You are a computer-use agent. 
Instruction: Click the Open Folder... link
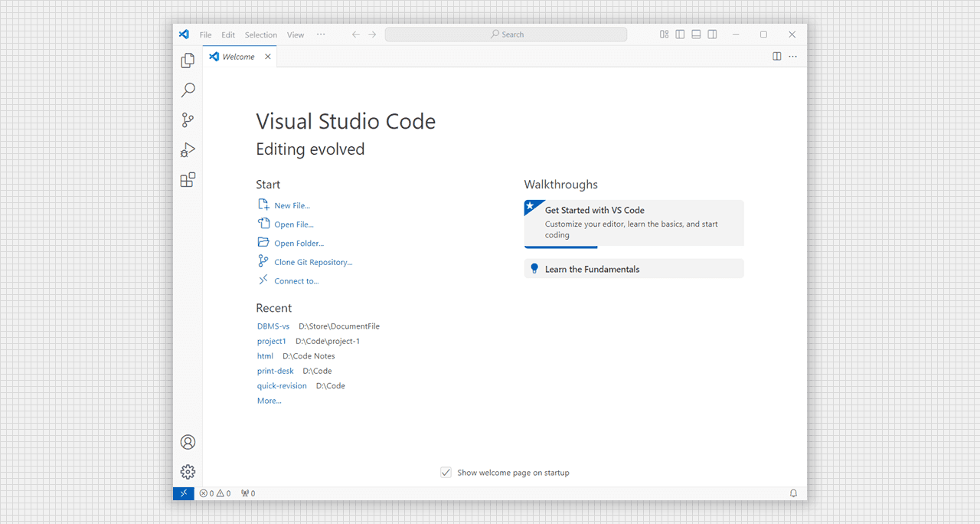[x=299, y=244]
